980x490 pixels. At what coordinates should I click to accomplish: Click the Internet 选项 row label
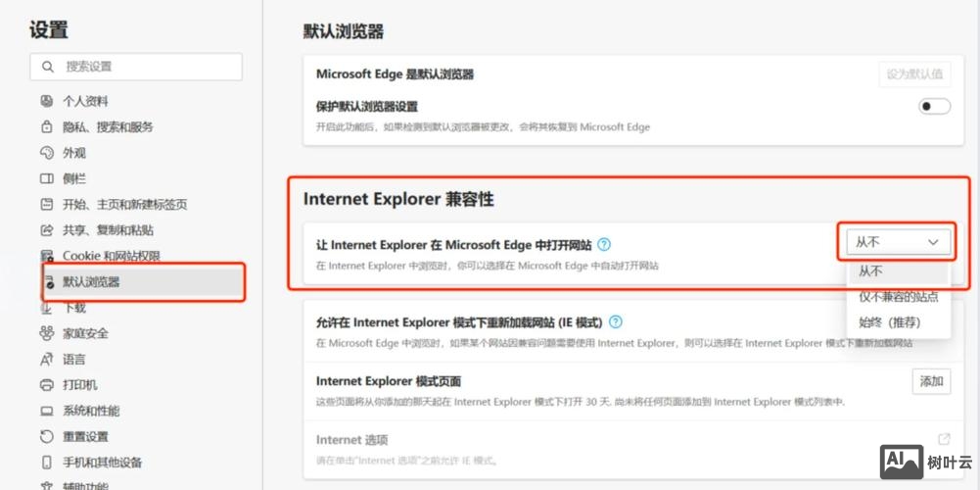351,440
